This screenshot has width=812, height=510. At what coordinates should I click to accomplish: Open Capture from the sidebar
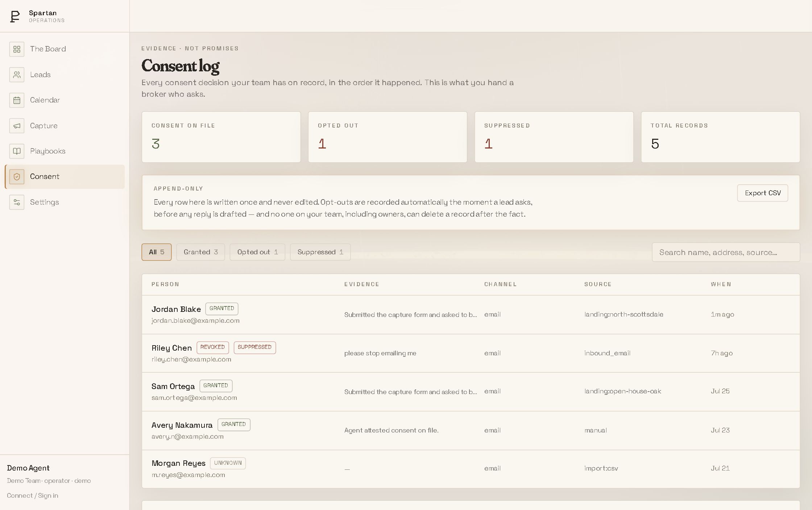point(65,126)
